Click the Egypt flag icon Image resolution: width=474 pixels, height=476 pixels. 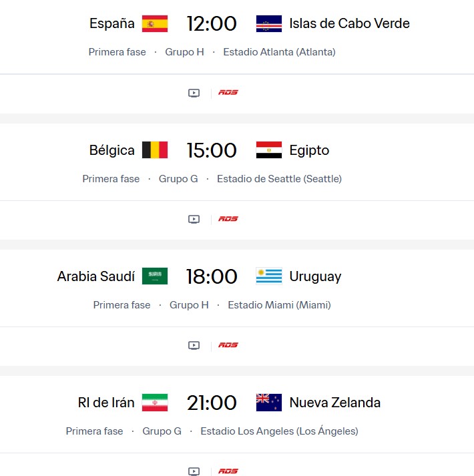[269, 150]
